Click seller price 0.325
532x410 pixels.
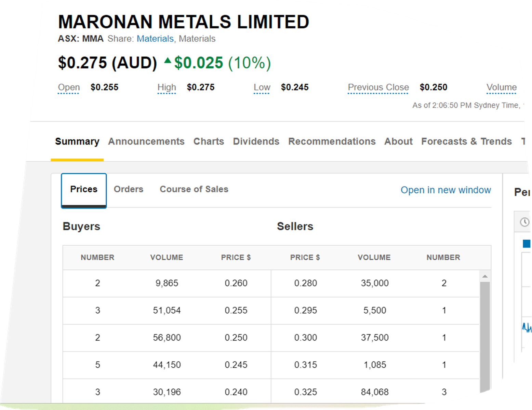[x=306, y=392]
